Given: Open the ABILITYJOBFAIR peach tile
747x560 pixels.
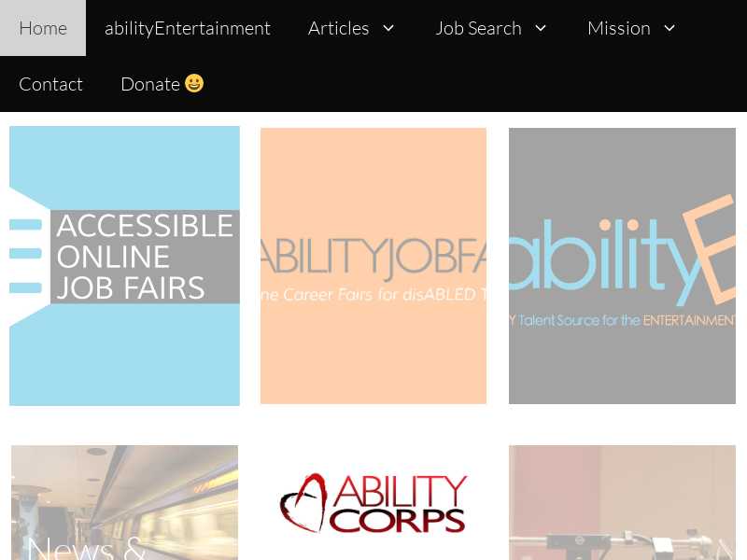Looking at the screenshot, I should pyautogui.click(x=373, y=266).
